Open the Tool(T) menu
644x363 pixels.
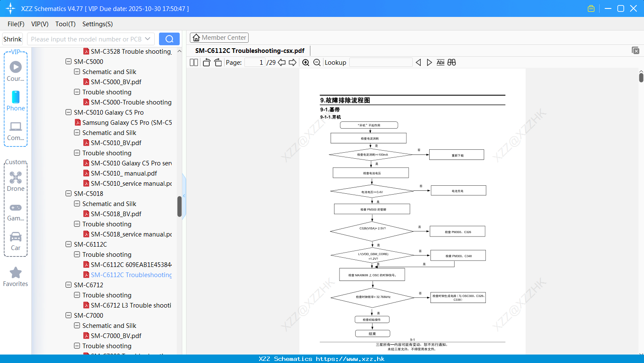click(66, 24)
